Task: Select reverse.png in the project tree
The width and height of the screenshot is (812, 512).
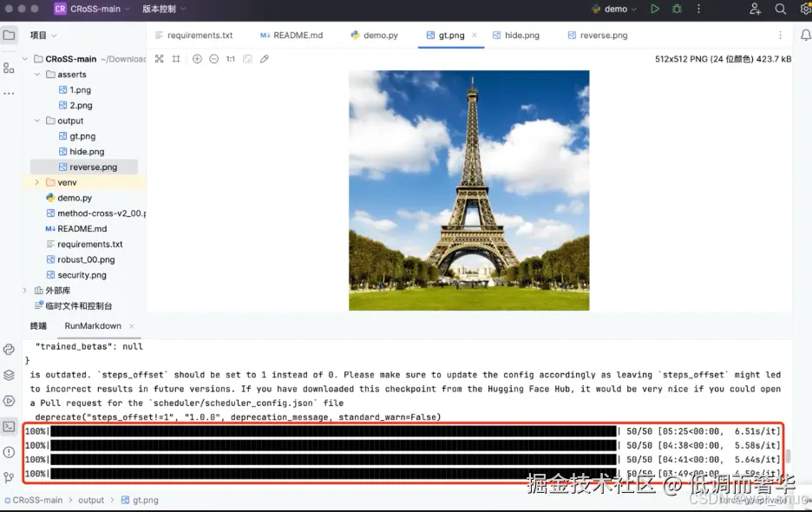Action: coord(84,167)
